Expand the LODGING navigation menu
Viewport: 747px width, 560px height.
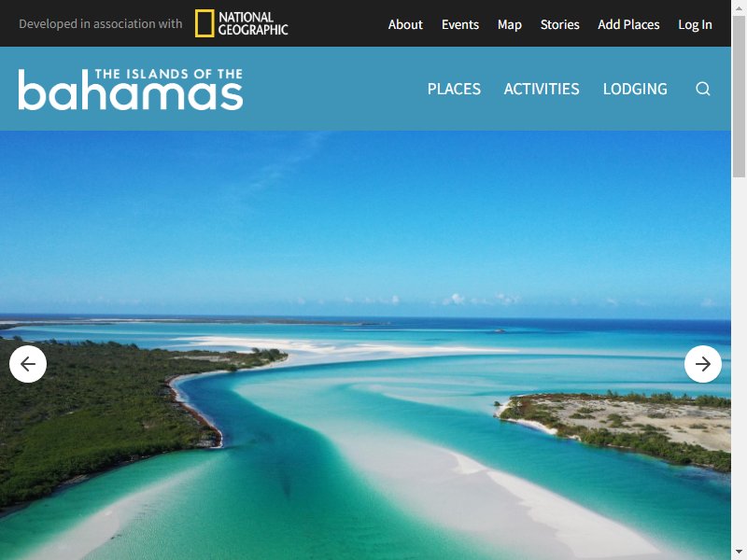tap(635, 89)
